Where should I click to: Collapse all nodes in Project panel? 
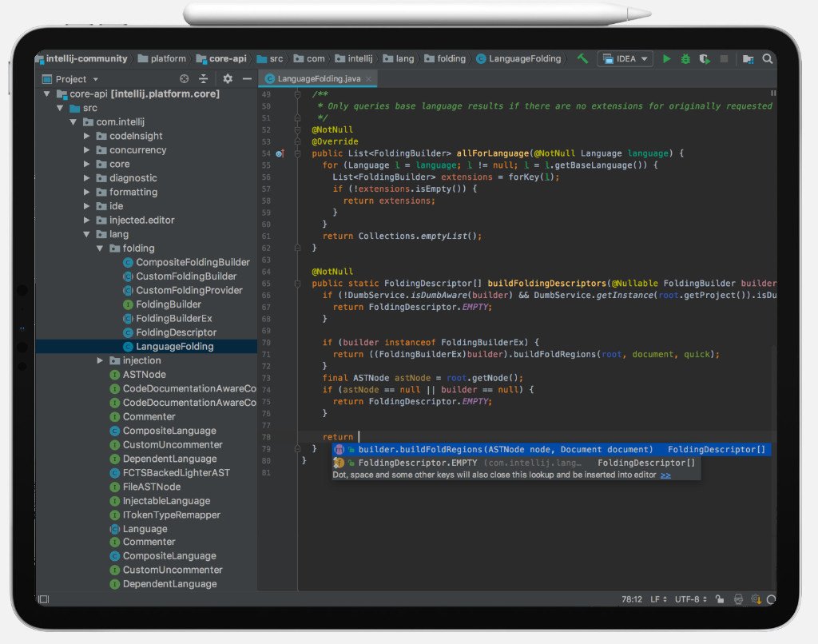pyautogui.click(x=204, y=79)
